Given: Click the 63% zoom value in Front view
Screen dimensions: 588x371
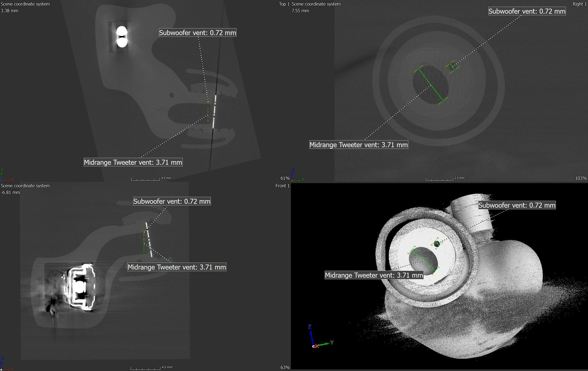Looking at the screenshot, I should click(x=285, y=367).
